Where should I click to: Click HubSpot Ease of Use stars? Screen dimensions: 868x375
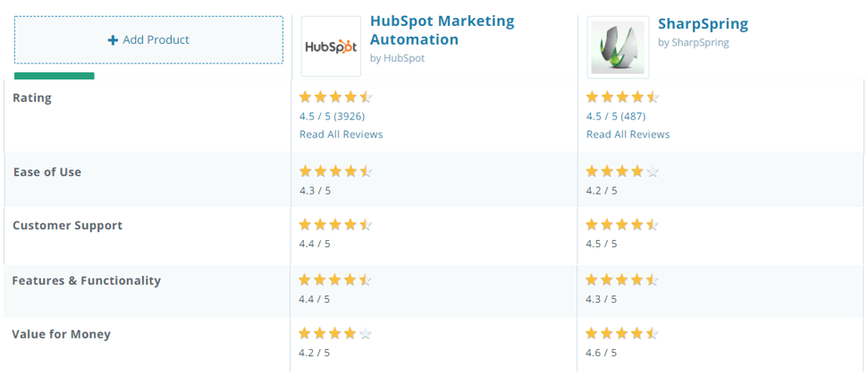click(x=335, y=171)
